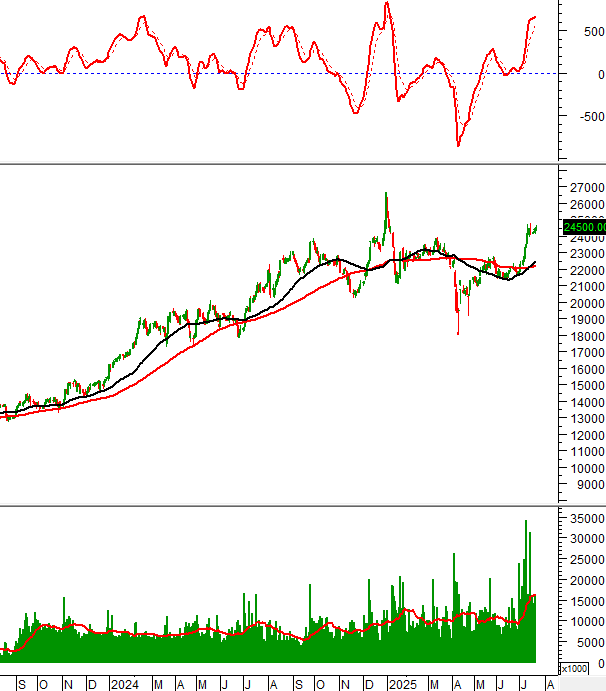The height and width of the screenshot is (691, 606).
Task: Select the -500 level on oscillator axis
Action: tap(592, 117)
